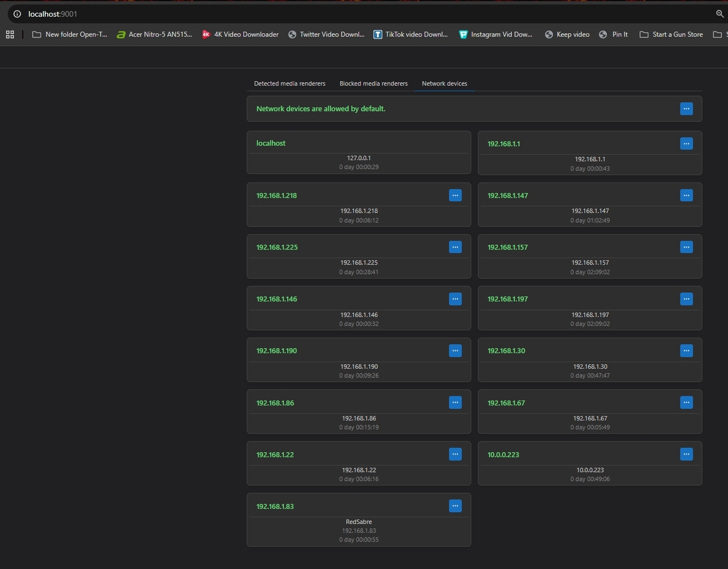
Task: Open Pin It bookmark
Action: click(614, 34)
